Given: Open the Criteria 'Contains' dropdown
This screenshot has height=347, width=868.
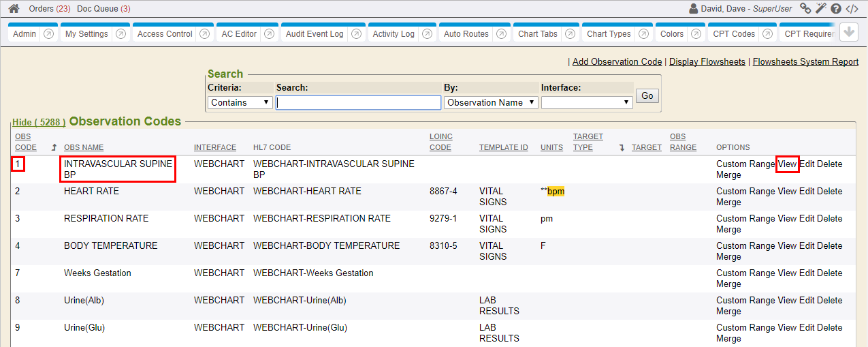Looking at the screenshot, I should coord(240,102).
